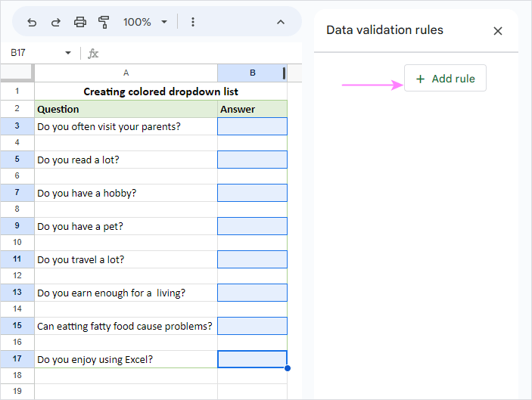Select row 15 header

tap(17, 326)
